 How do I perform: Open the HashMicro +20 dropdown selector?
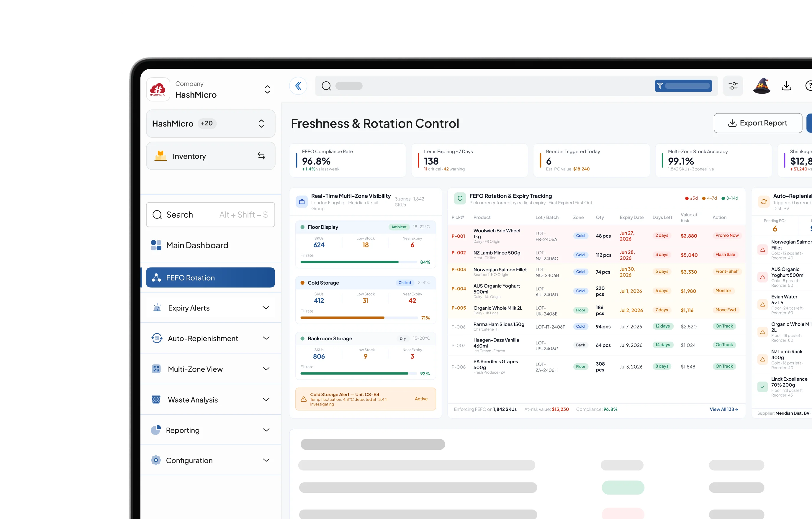click(211, 124)
